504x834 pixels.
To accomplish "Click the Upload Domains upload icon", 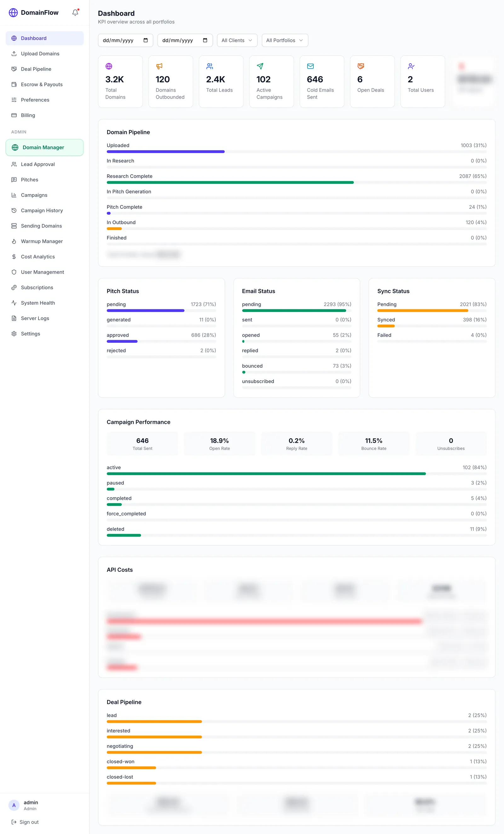I will click(x=14, y=54).
